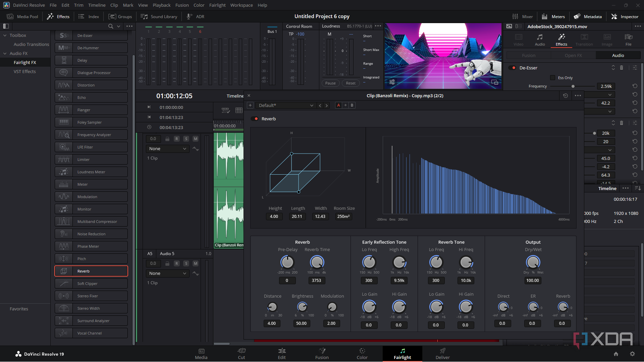Pause the loudness meter

pyautogui.click(x=330, y=83)
